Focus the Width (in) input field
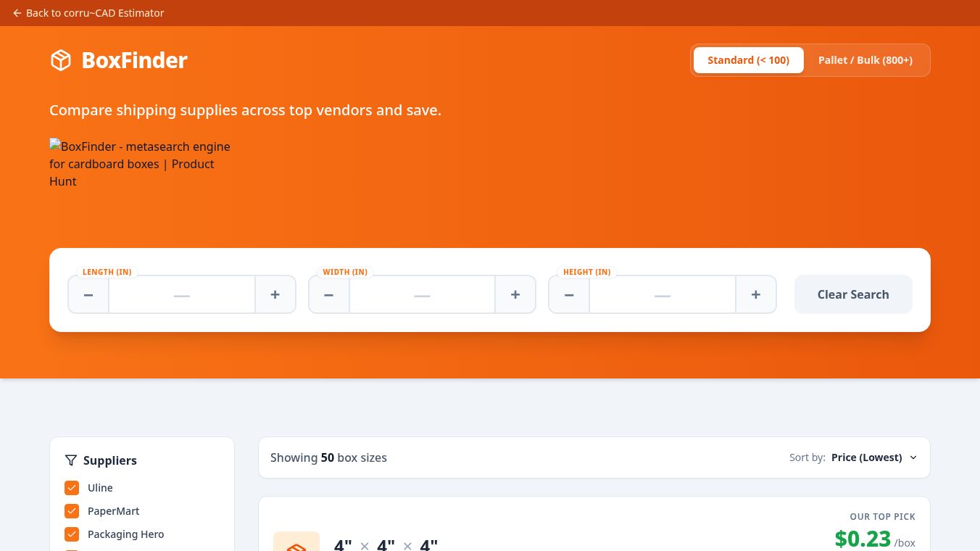This screenshot has width=980, height=551. 422,294
